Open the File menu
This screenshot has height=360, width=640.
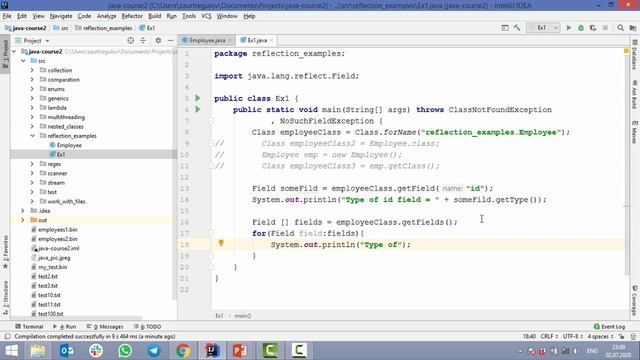[7, 16]
